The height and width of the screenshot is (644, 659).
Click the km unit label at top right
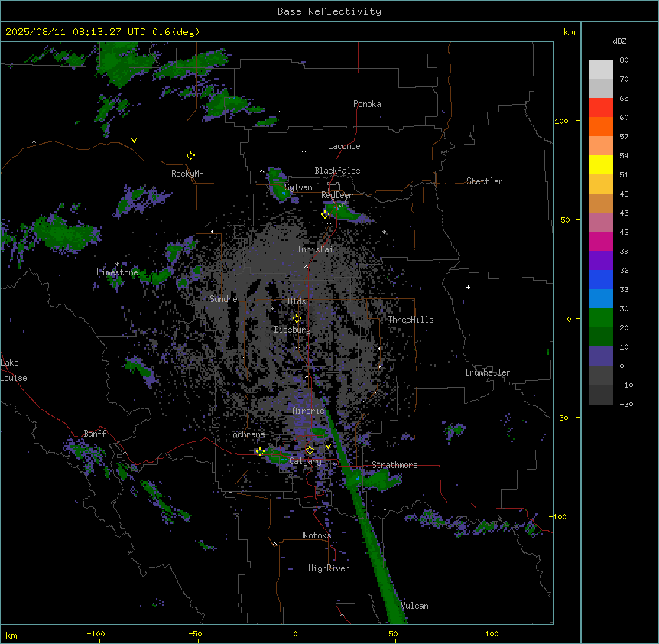(569, 32)
